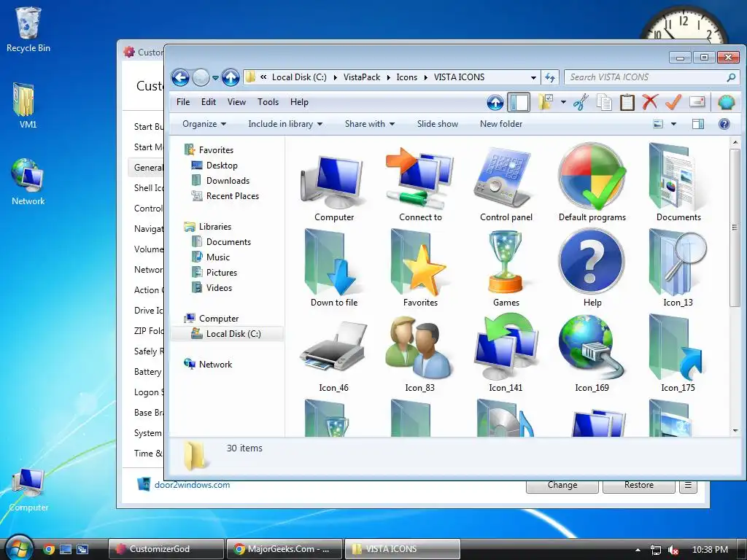This screenshot has height=560, width=747.
Task: Select the Control panel icon file
Action: [x=506, y=183]
